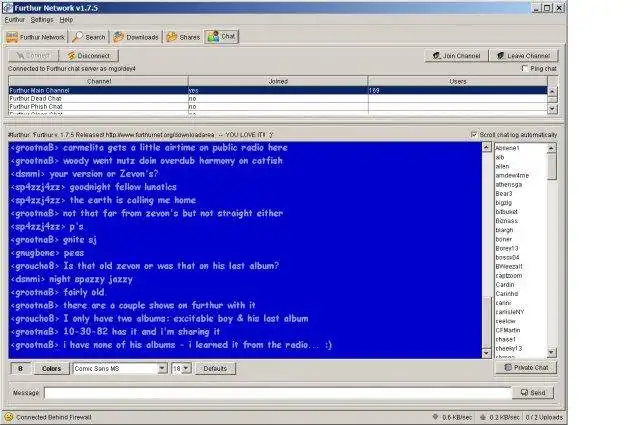Select user Cardin in user list
The height and width of the screenshot is (425, 640).
click(x=505, y=285)
